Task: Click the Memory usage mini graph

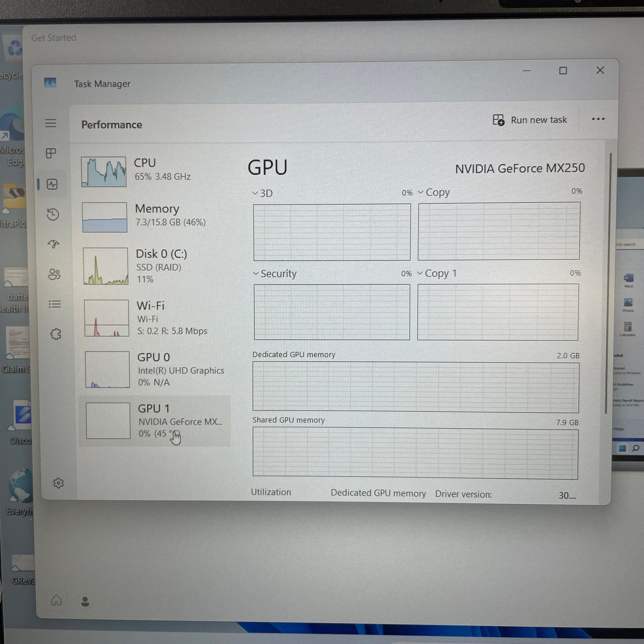Action: coord(105,217)
